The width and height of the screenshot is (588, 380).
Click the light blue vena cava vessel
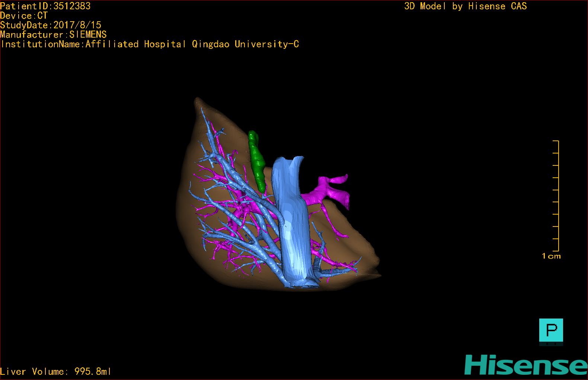point(293,221)
